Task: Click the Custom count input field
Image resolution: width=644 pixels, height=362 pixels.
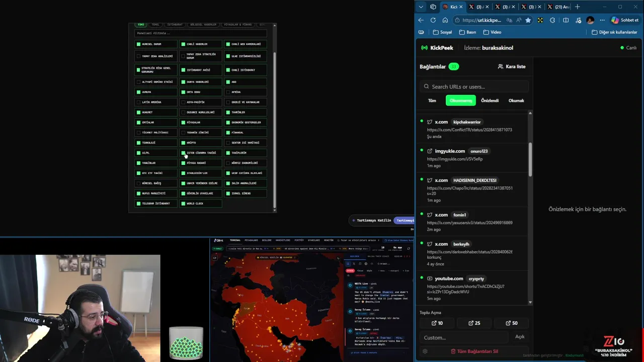Action: (465, 337)
